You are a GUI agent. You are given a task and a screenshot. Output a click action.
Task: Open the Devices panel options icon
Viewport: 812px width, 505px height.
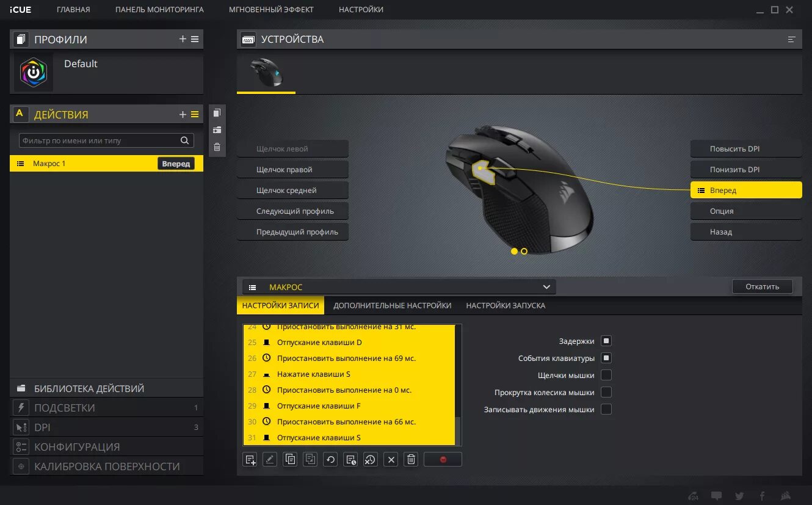tap(792, 39)
